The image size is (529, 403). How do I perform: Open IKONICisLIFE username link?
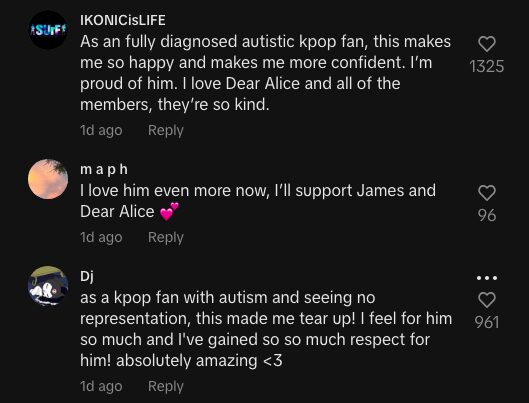(x=123, y=20)
